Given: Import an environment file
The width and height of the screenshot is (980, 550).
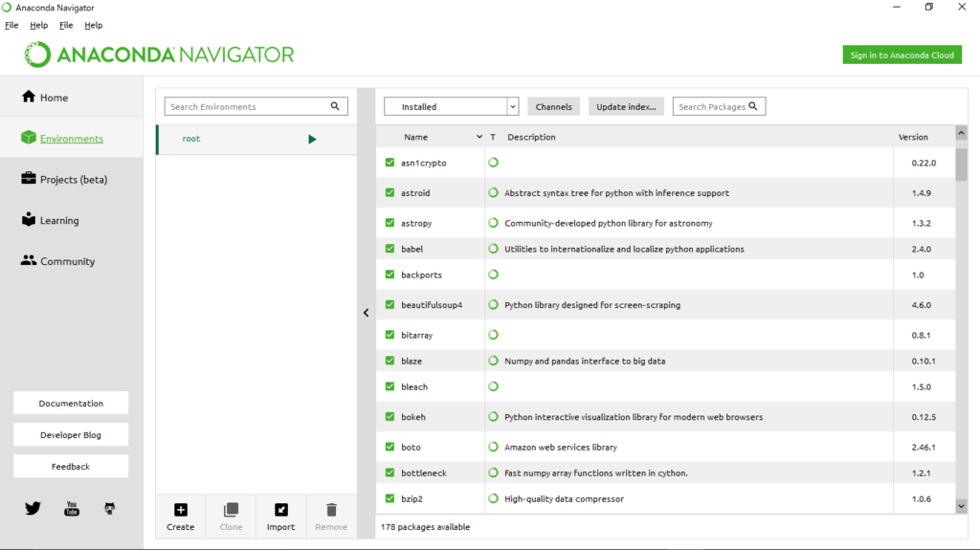Looking at the screenshot, I should [281, 517].
